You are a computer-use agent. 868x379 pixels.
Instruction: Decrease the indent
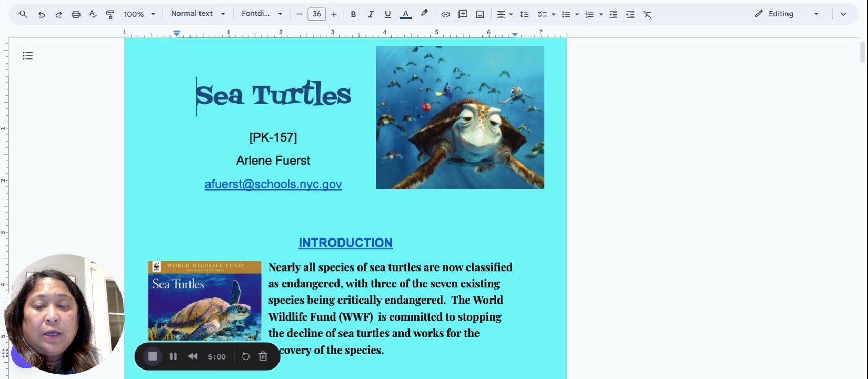(x=613, y=14)
